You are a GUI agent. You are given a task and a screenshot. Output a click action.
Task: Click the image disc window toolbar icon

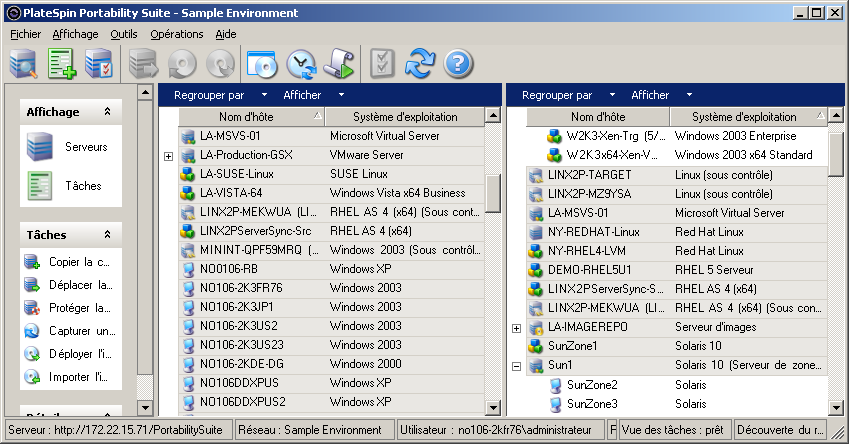tap(261, 64)
